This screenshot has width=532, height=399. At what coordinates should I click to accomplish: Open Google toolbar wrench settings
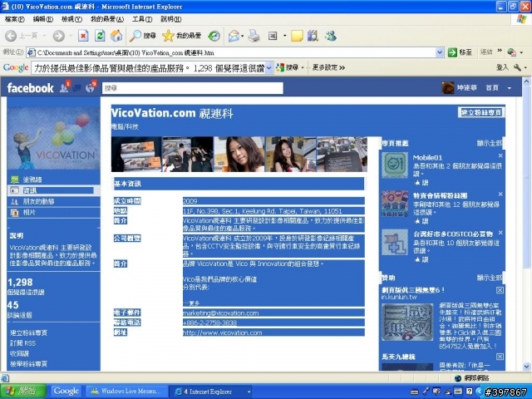(x=517, y=67)
